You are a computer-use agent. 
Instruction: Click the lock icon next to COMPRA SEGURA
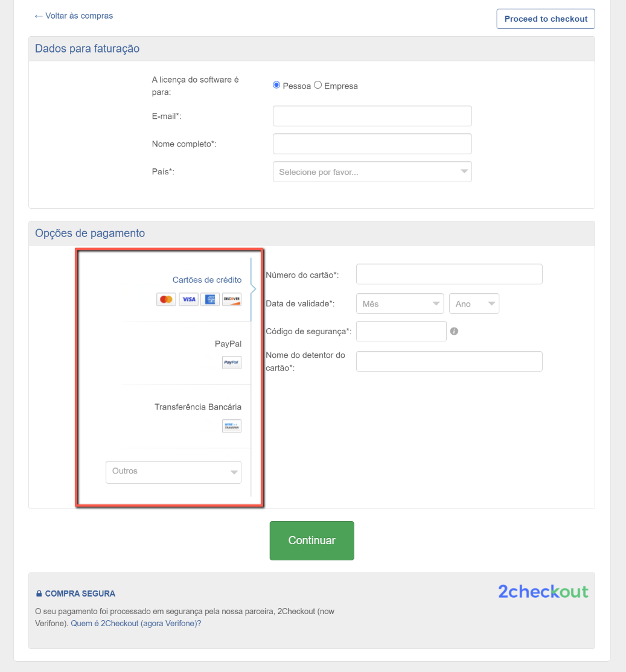pos(39,593)
